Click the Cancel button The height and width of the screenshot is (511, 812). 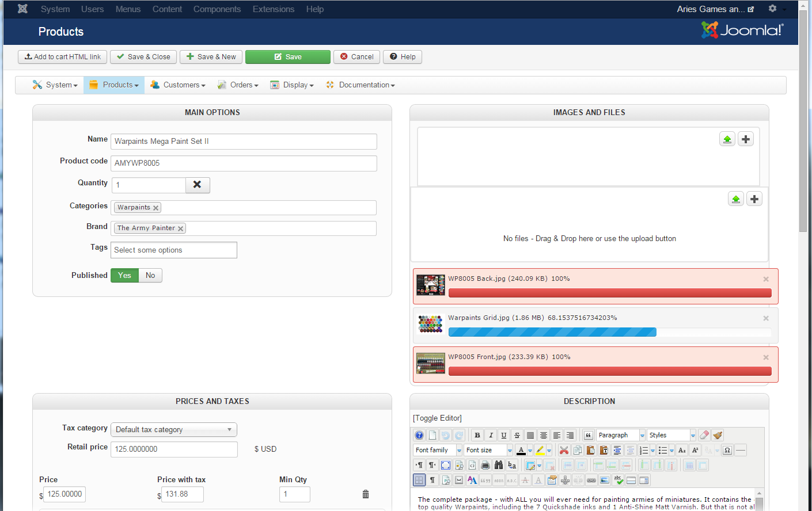click(356, 57)
